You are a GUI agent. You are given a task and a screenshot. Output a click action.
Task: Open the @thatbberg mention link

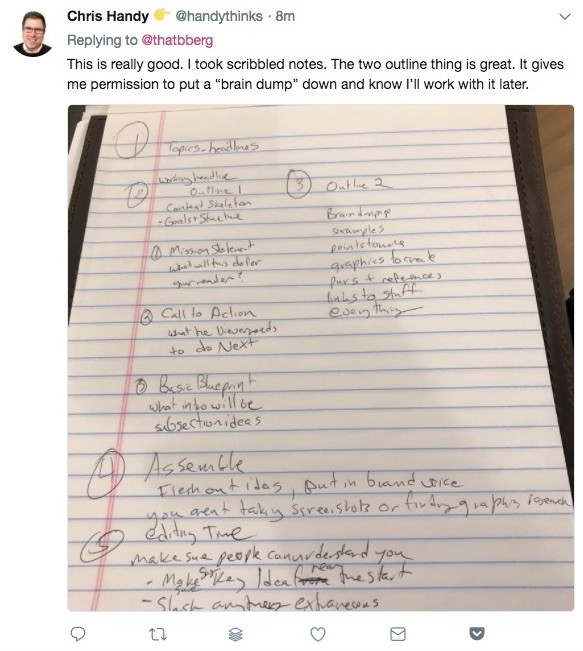tap(177, 40)
